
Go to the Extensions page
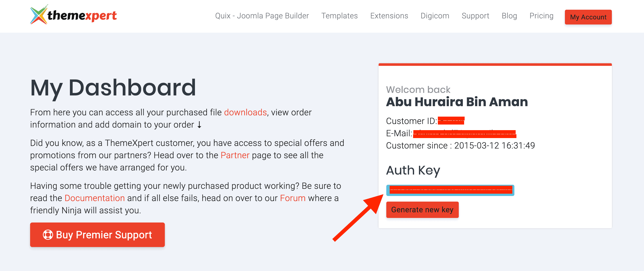389,16
